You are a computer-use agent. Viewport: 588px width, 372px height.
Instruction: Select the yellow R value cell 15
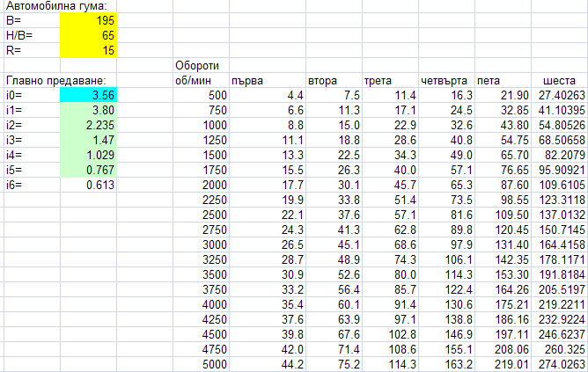[x=87, y=51]
